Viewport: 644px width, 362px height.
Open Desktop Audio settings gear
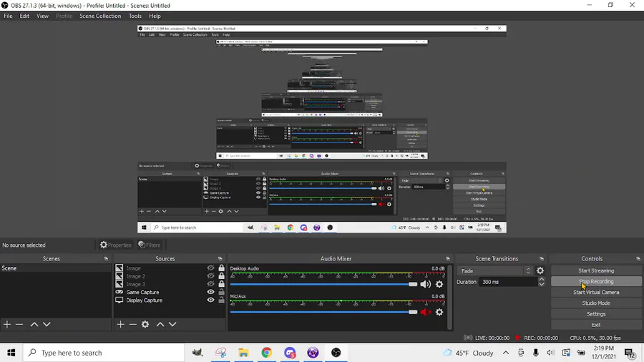click(439, 284)
